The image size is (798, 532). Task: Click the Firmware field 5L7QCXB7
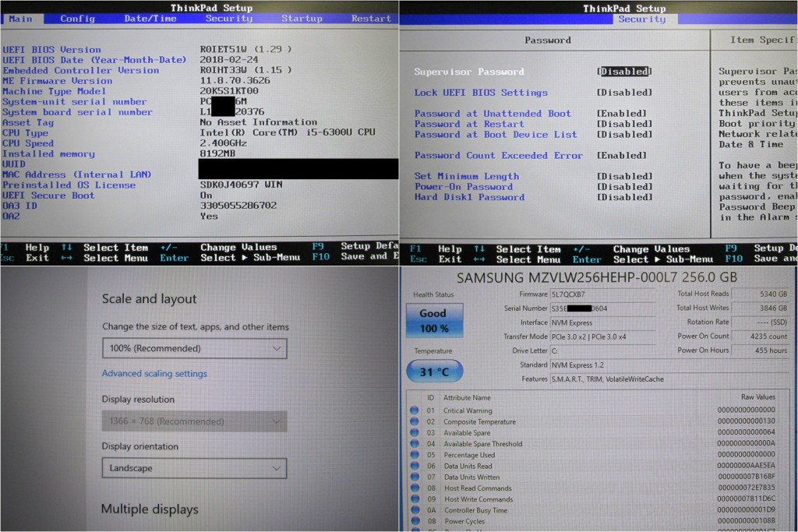(602, 294)
